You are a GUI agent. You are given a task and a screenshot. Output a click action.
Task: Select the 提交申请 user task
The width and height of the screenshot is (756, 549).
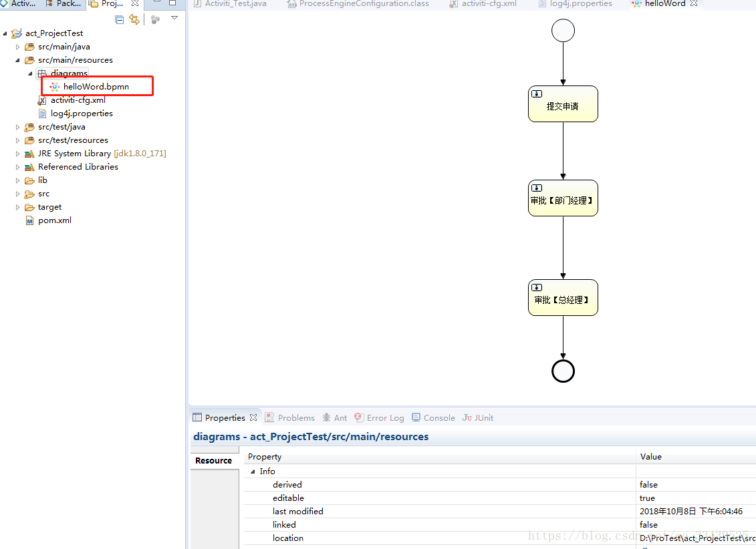click(563, 104)
